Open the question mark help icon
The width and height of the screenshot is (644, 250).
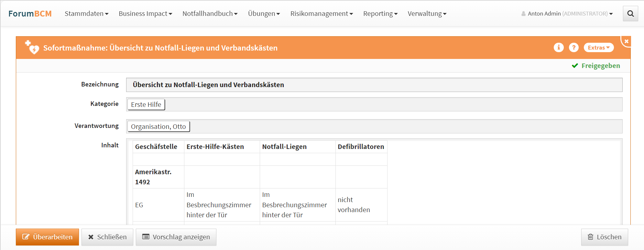coord(574,48)
